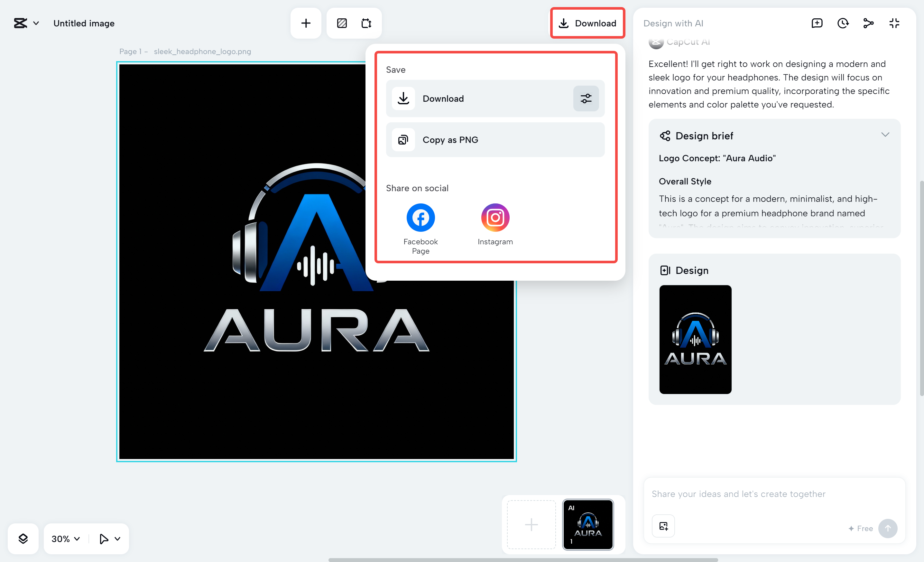The image size is (924, 562).
Task: Open background fill options
Action: pyautogui.click(x=342, y=23)
